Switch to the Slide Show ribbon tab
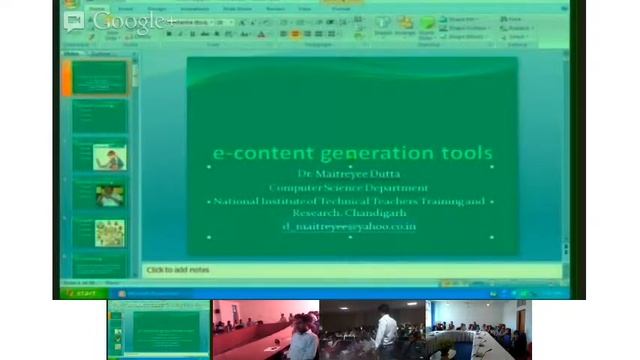This screenshot has width=640, height=360. (237, 8)
